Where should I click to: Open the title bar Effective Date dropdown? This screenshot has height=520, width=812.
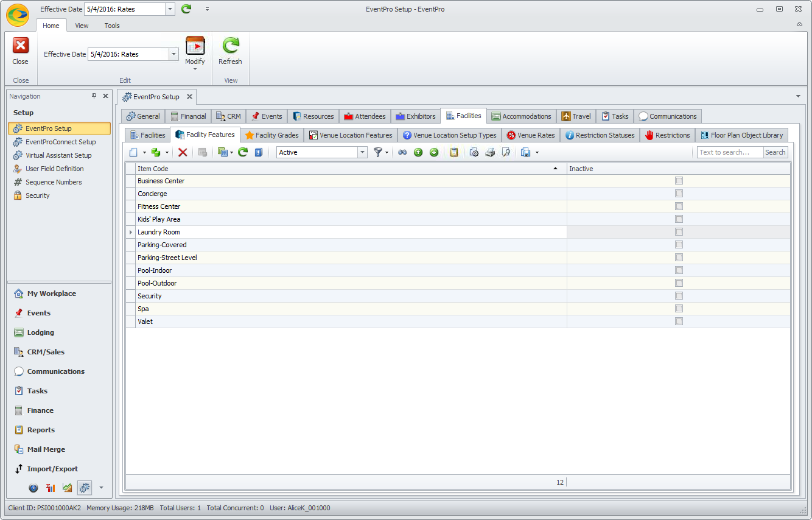click(170, 9)
